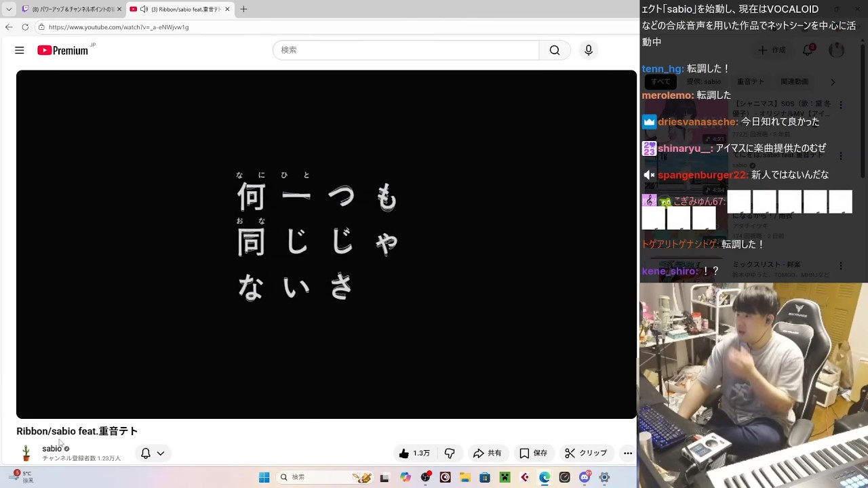868x488 pixels.
Task: Select the すべて filter chip
Action: [x=660, y=82]
